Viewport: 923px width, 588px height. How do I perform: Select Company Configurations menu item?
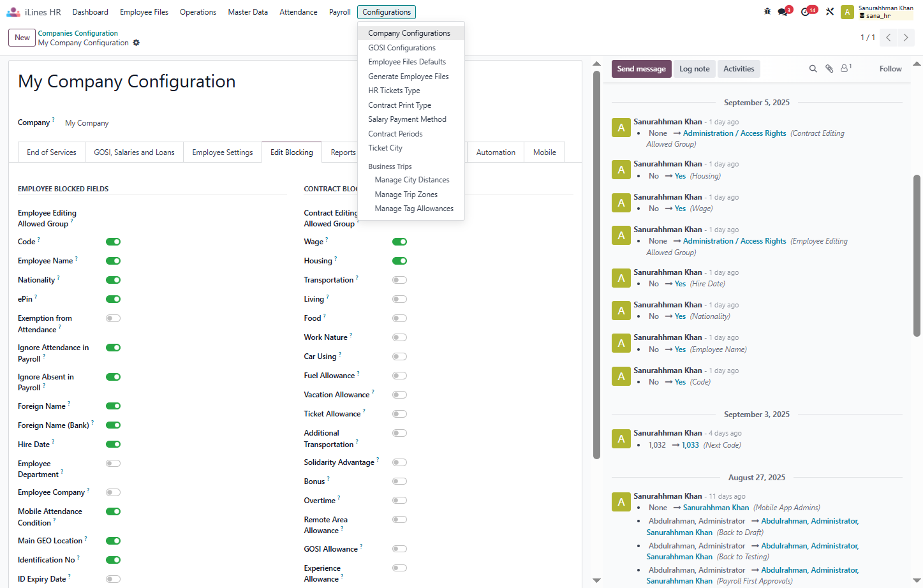[x=411, y=33]
